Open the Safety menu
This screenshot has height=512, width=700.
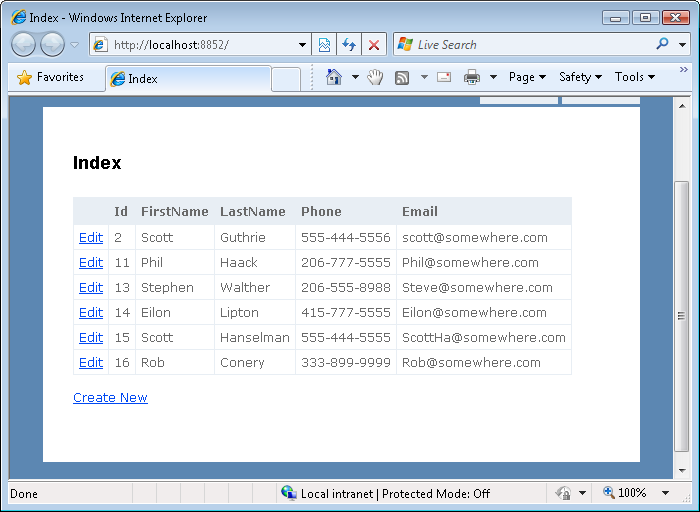click(x=580, y=77)
